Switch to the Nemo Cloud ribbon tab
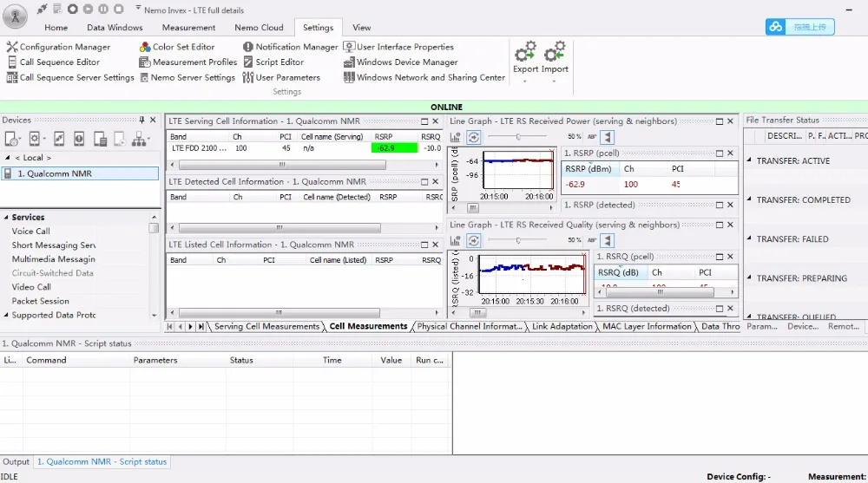The width and height of the screenshot is (868, 483). pos(259,27)
